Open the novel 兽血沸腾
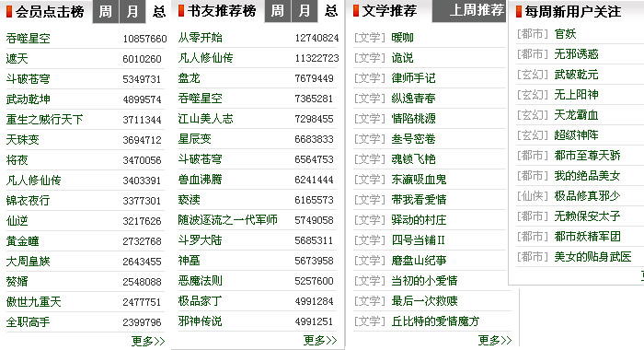Screen dimensions: 644x350 (201, 180)
